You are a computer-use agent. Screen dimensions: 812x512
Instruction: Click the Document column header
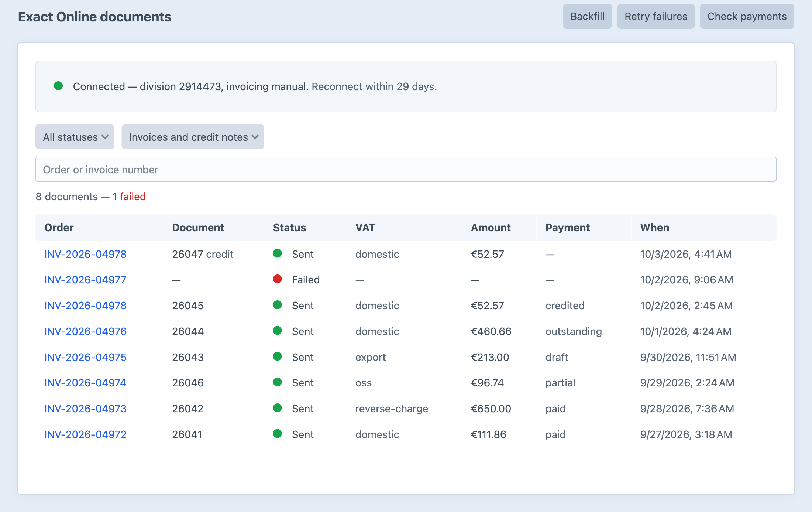[198, 228]
